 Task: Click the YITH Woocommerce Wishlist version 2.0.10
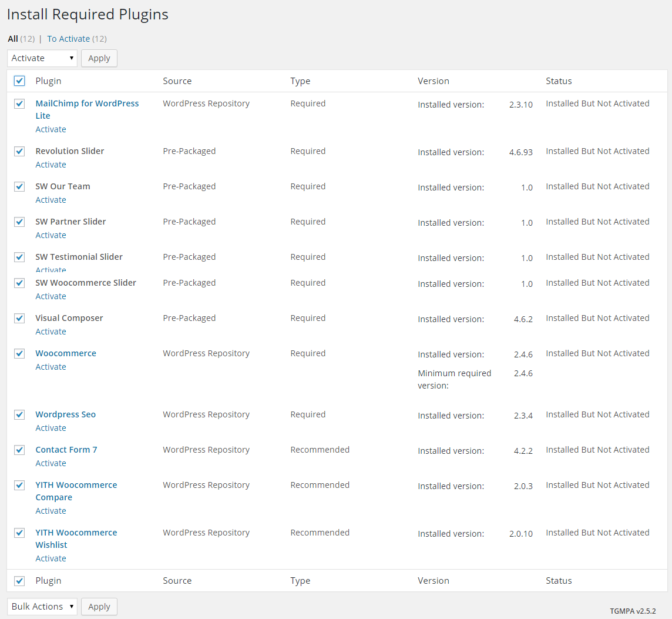520,534
